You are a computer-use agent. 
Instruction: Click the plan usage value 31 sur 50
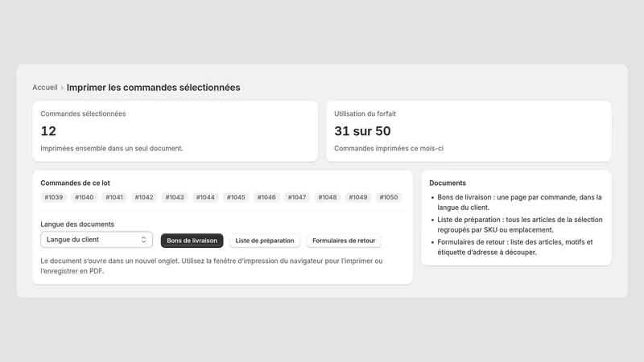(362, 131)
